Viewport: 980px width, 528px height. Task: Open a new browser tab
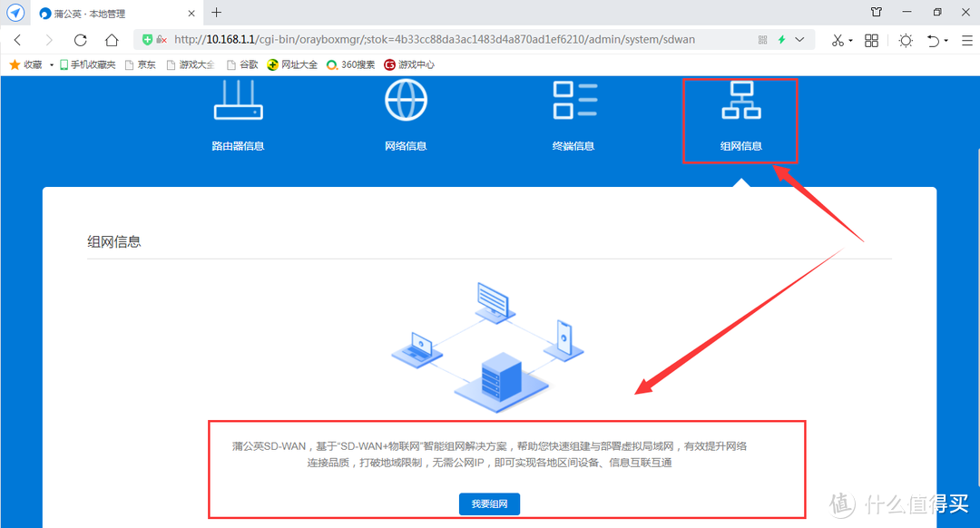pos(215,13)
